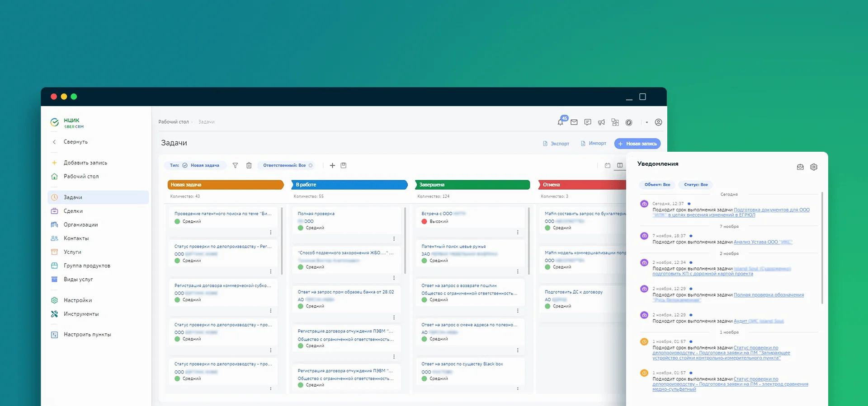Viewport: 868px width, 406px height.
Task: Go to 'Организации' in sidebar menu
Action: pos(80,224)
